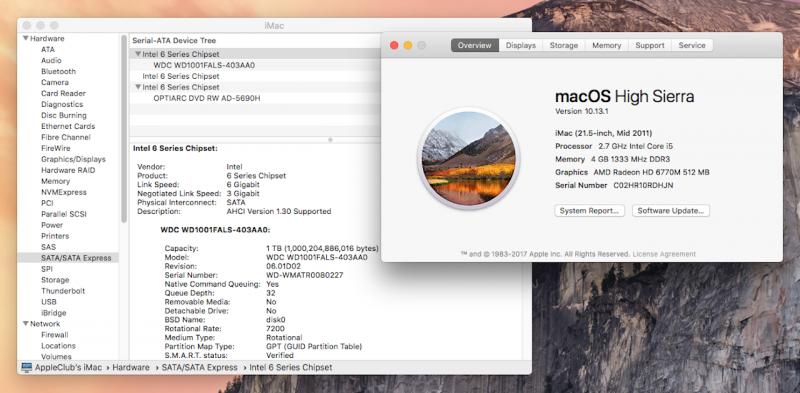
Task: Close the About This Mac window
Action: (x=394, y=45)
